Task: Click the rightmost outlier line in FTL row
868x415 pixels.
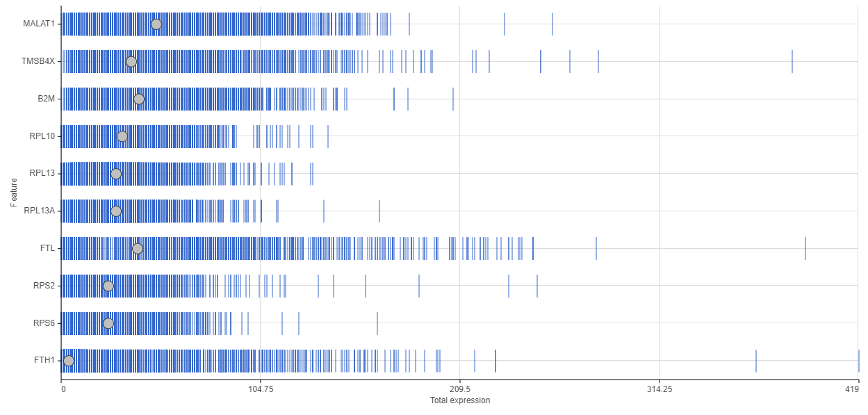Action: (x=805, y=248)
